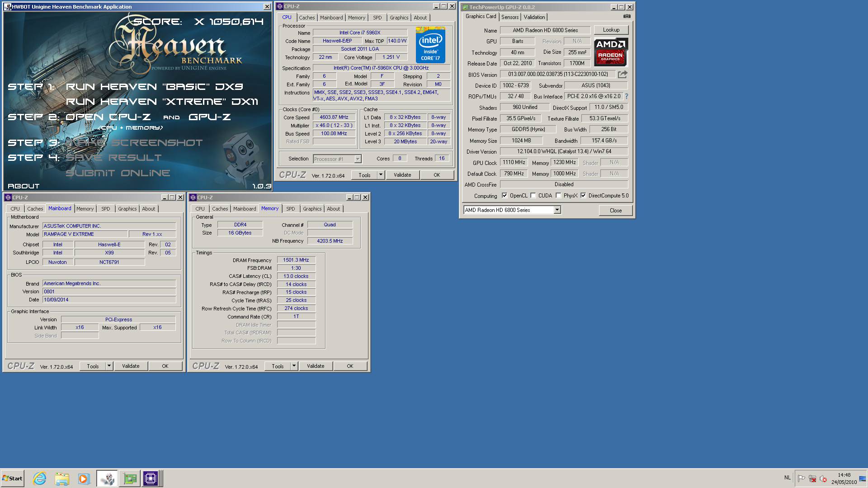
Task: Toggle the PhysX checkbox
Action: [x=558, y=196]
